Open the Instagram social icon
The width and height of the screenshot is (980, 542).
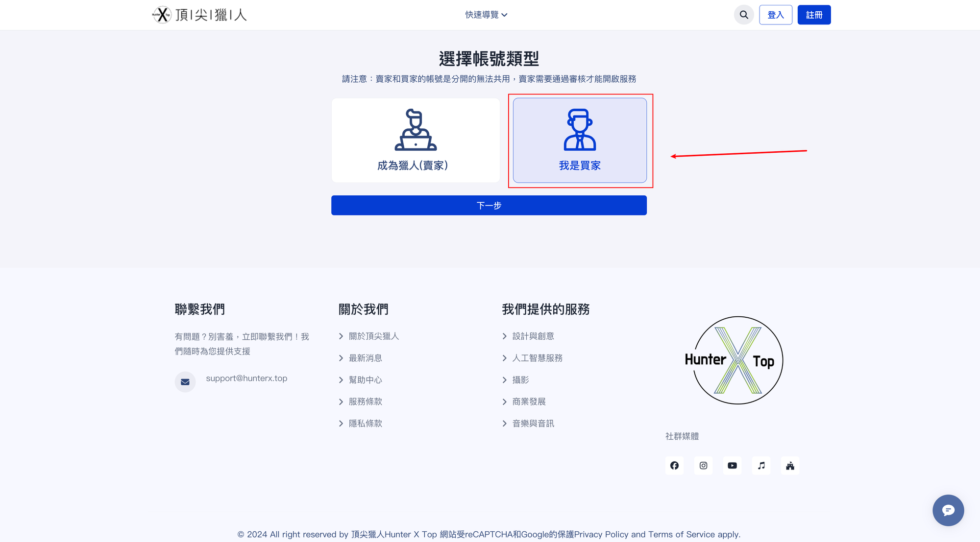tap(703, 466)
